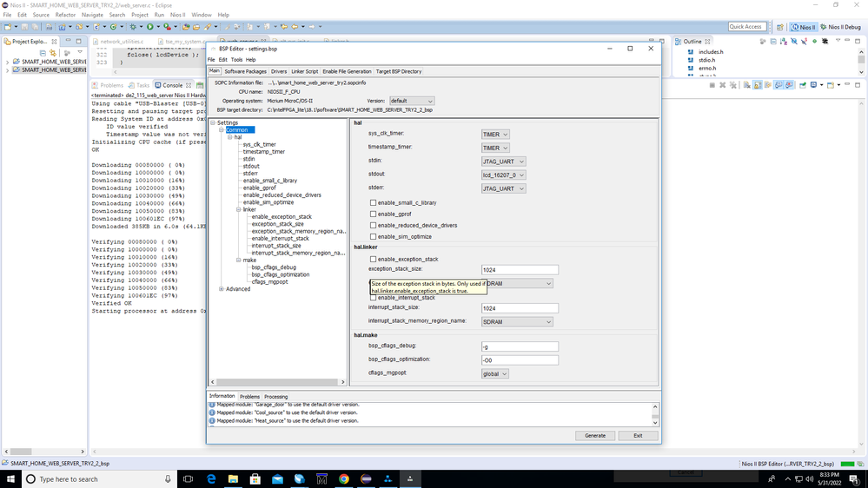The width and height of the screenshot is (868, 488).
Task: Switch to Nios II Debug perspective
Action: 842,27
